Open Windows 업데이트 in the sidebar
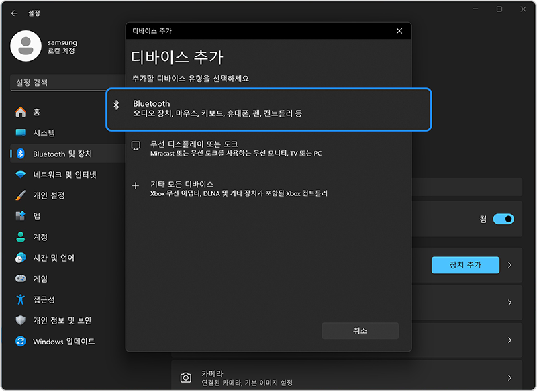This screenshot has height=392, width=537. [68, 342]
